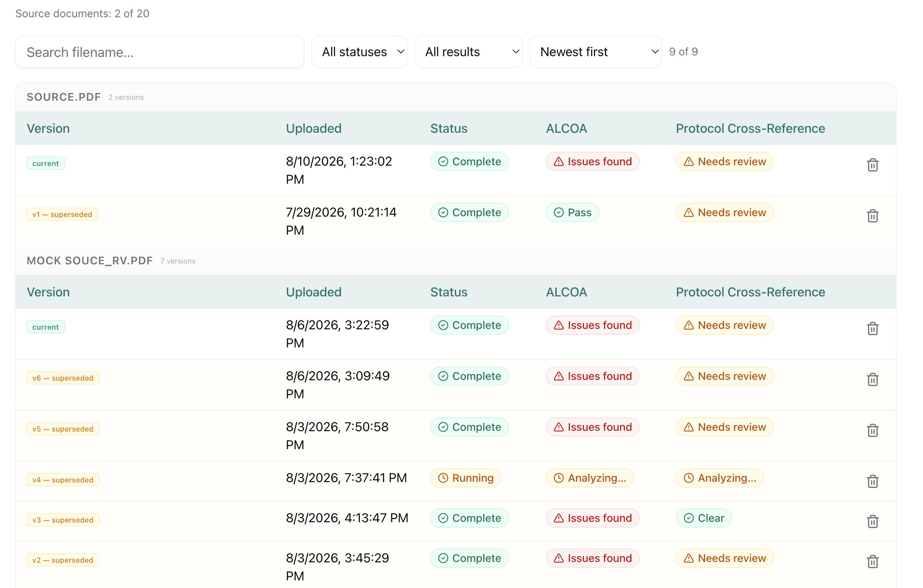Click the current tag under SOURCE.PDF
This screenshot has height=588, width=923.
pyautogui.click(x=45, y=163)
